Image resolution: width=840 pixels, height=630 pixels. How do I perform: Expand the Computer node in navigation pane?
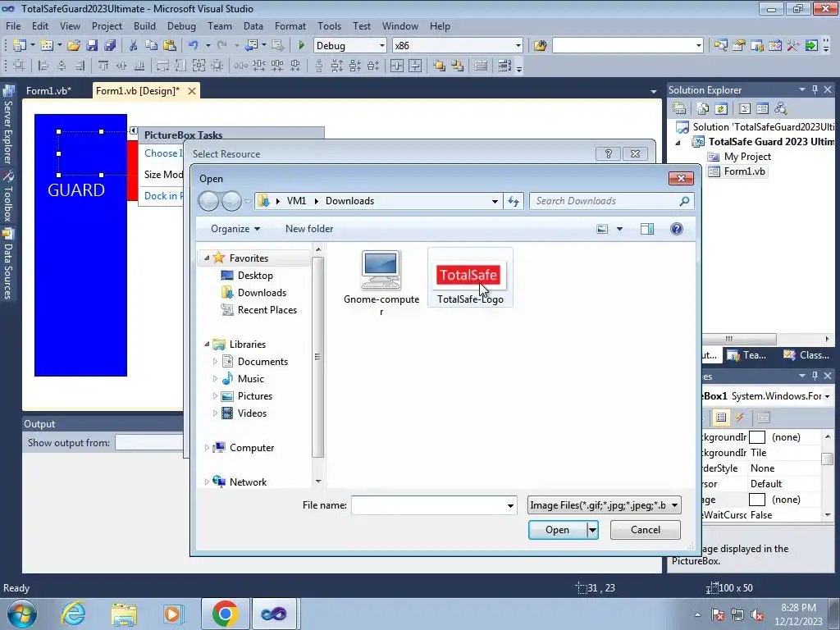point(207,447)
